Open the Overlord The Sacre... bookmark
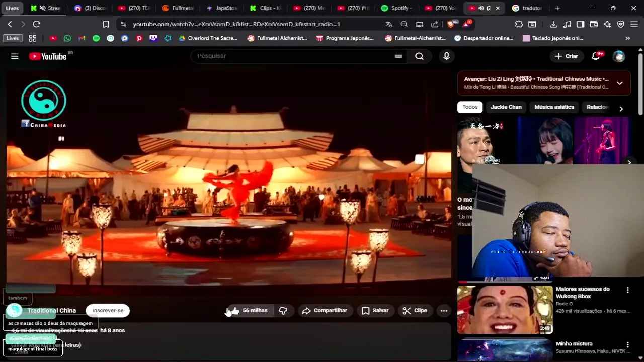The width and height of the screenshot is (644, 362). [x=208, y=38]
